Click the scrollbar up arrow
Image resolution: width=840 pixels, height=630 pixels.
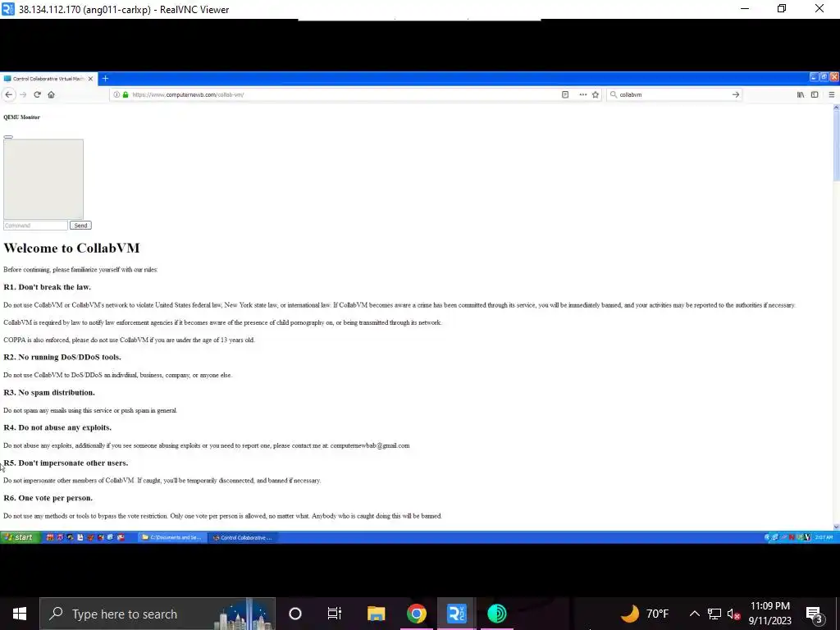pyautogui.click(x=836, y=107)
